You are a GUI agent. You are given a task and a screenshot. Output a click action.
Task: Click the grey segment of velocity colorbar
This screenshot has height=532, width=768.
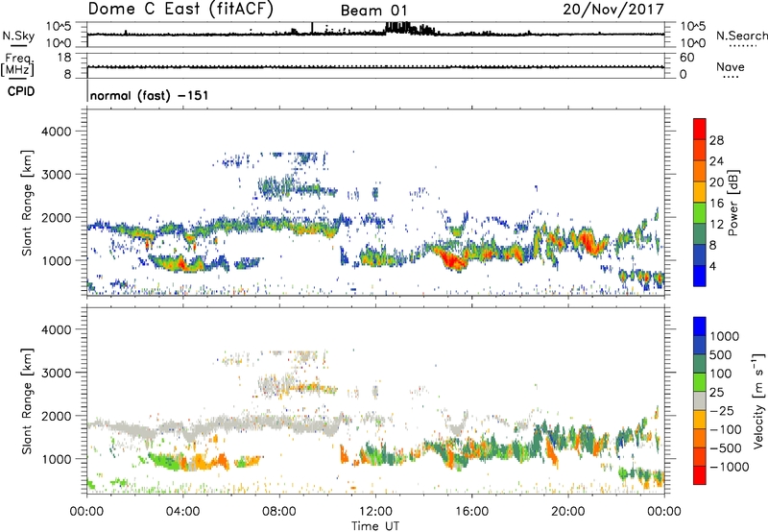[x=700, y=400]
